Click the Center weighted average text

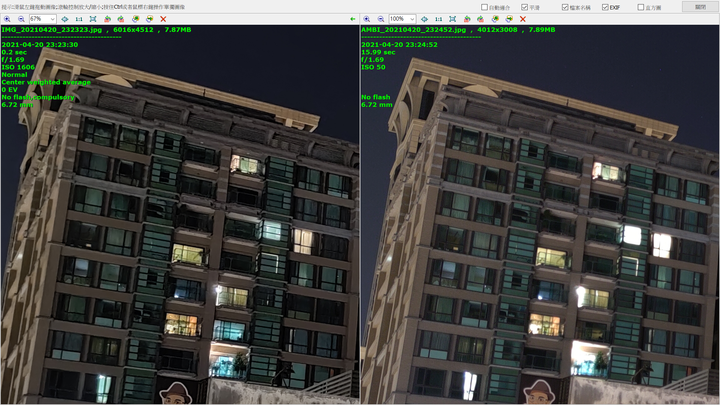pos(46,82)
